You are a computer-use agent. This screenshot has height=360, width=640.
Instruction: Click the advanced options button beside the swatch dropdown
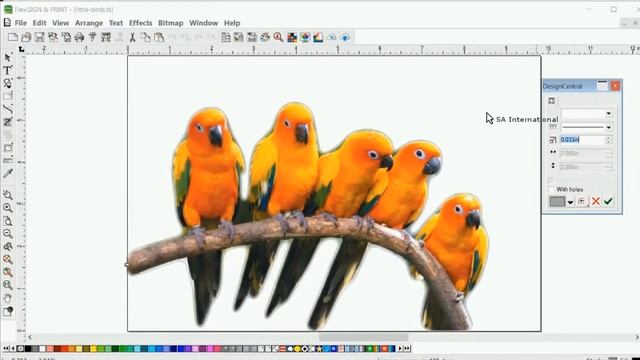[582, 201]
